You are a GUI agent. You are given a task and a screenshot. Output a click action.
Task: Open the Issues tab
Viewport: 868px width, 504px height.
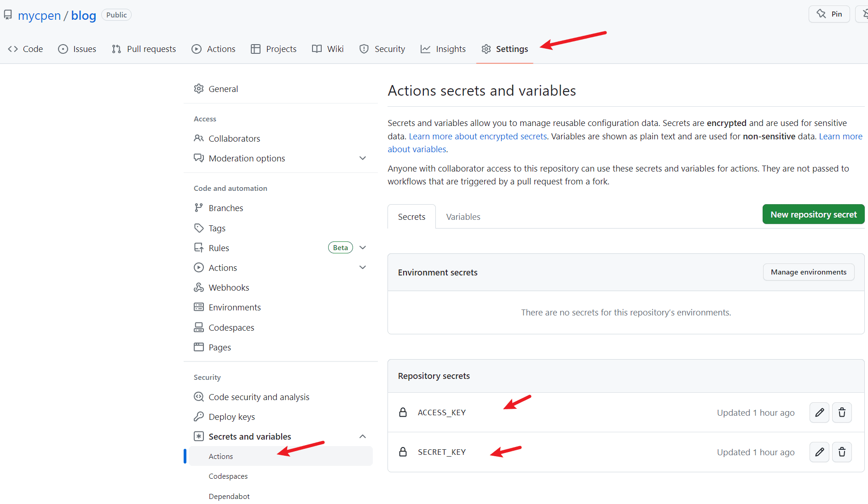tap(77, 49)
